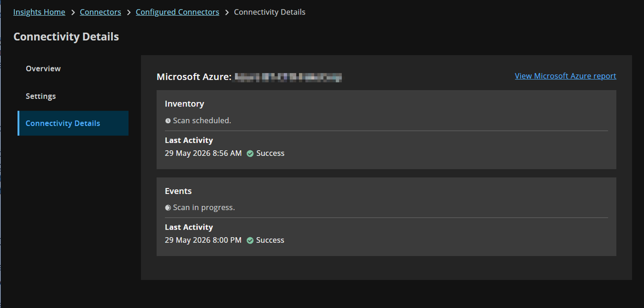This screenshot has height=308, width=644.
Task: Click the View Microsoft Azure report link
Action: click(x=566, y=76)
